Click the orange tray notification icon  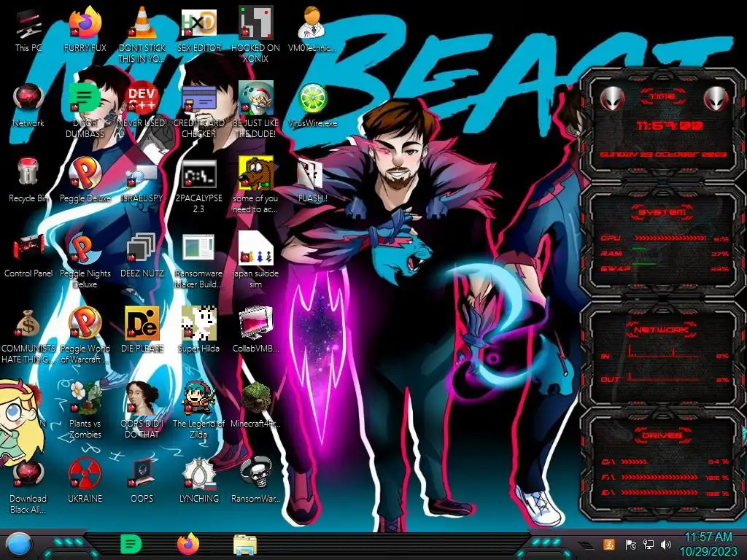(609, 544)
